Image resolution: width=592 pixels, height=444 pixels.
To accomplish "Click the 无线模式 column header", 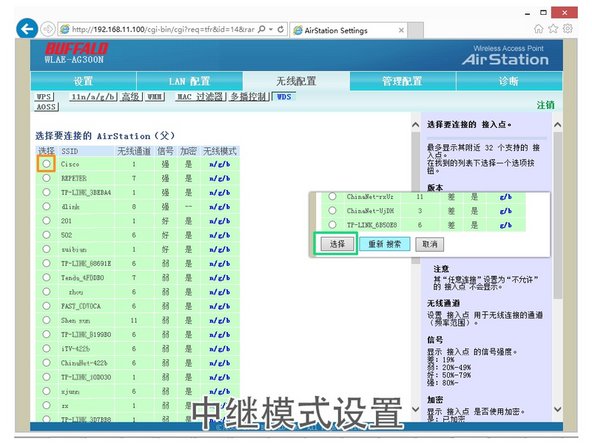I will click(x=220, y=151).
